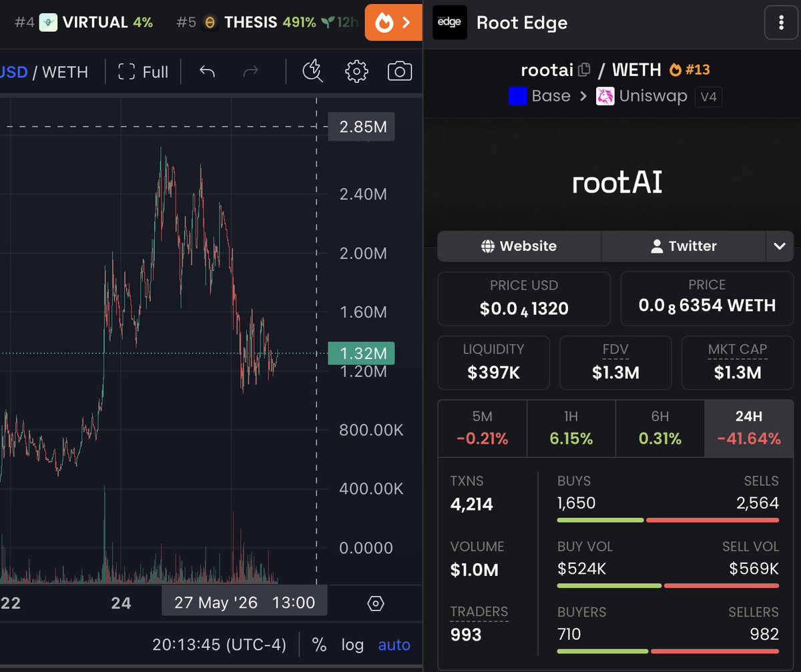Click the 800.00K price axis label
The width and height of the screenshot is (801, 672).
coord(371,430)
